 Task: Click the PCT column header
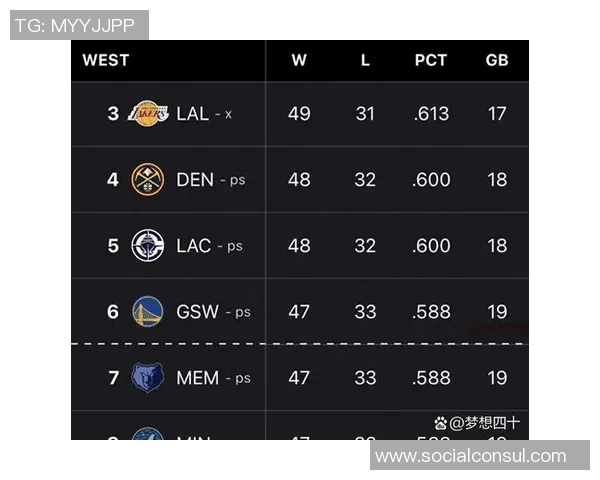[431, 60]
